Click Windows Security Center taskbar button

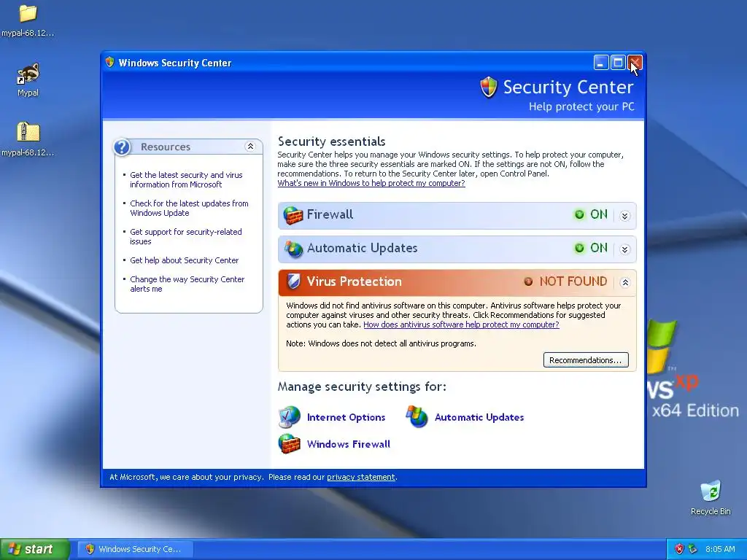[x=135, y=549]
